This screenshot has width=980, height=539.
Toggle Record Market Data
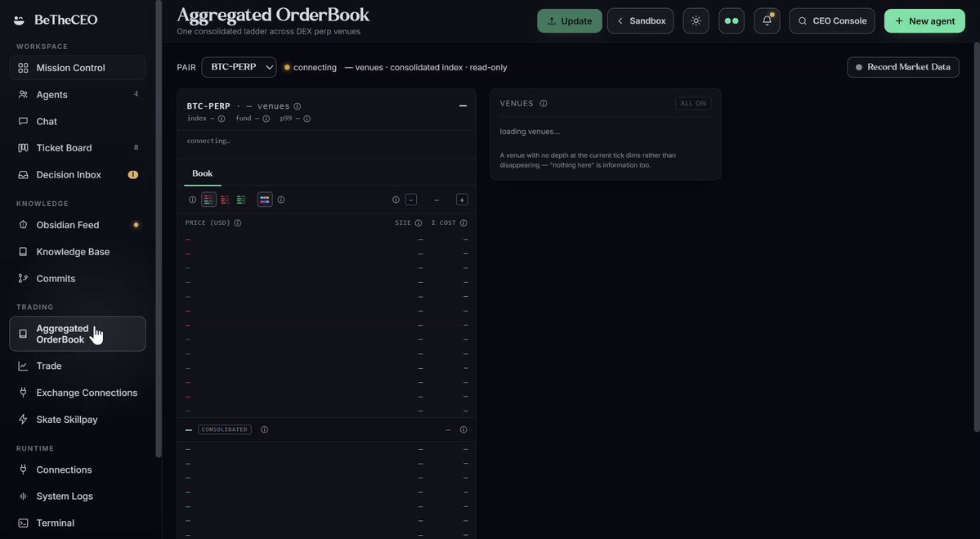[902, 68]
